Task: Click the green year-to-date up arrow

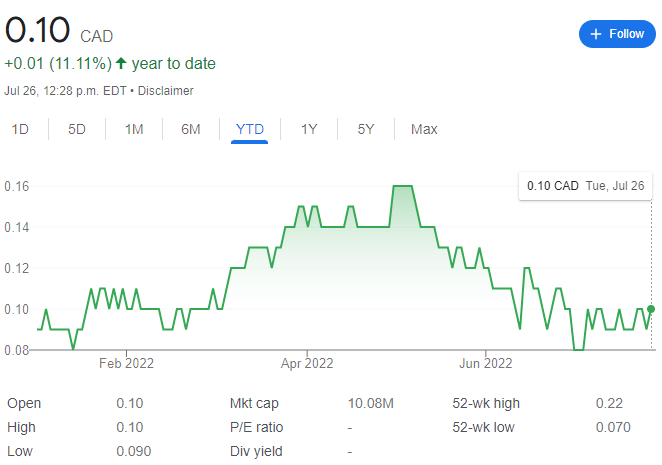Action: [121, 63]
